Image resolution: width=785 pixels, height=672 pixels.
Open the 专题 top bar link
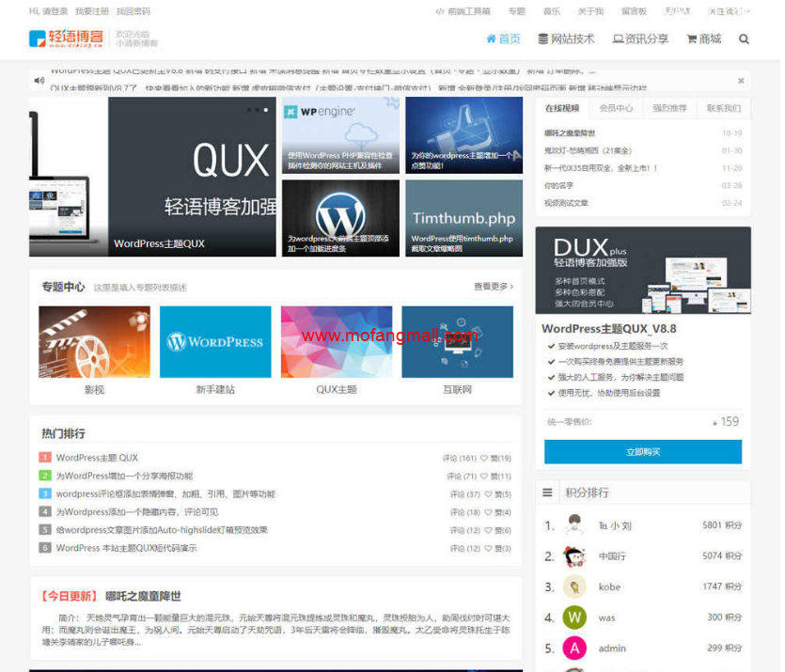tap(517, 11)
